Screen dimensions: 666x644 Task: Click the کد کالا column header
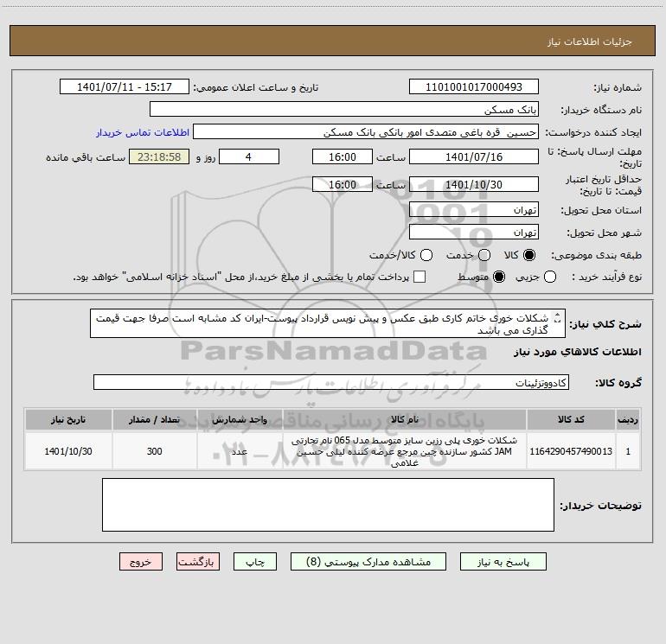coord(571,420)
